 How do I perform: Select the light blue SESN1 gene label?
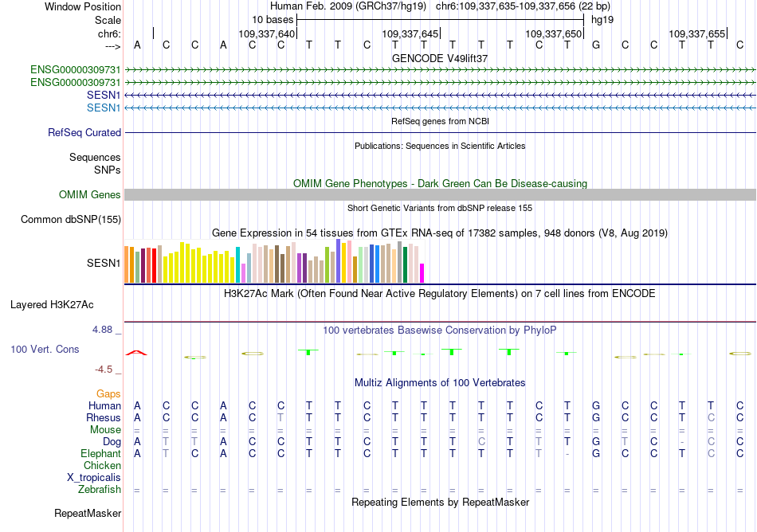coord(104,108)
